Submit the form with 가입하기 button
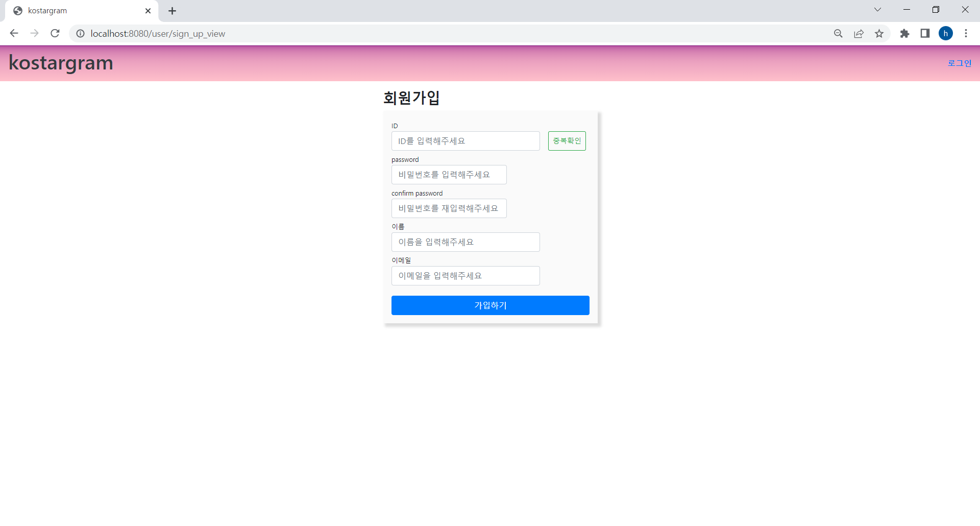The width and height of the screenshot is (980, 526). 489,305
